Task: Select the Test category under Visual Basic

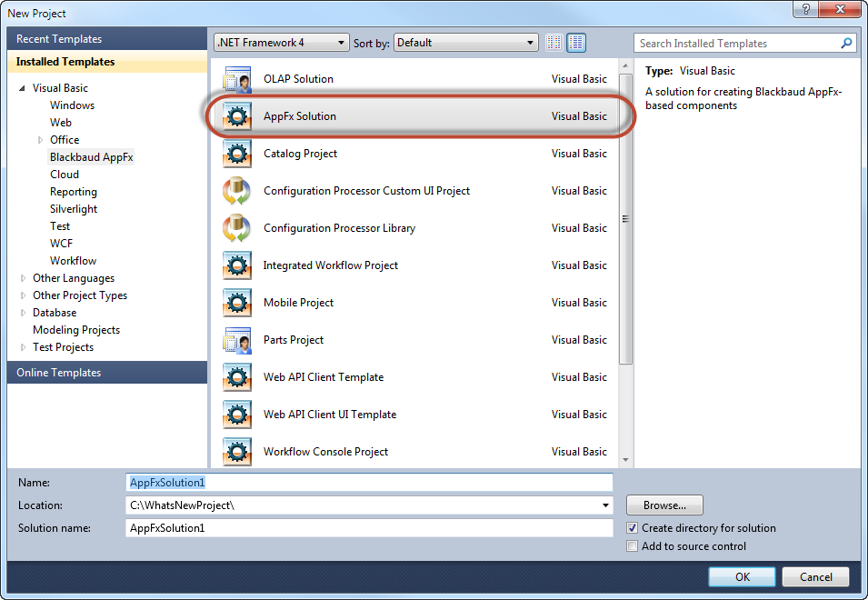Action: [x=60, y=225]
